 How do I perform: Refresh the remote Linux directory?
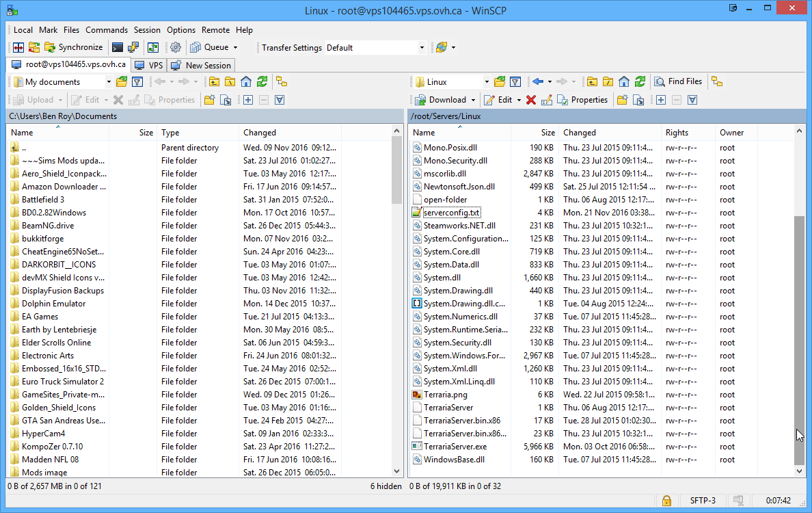(640, 81)
